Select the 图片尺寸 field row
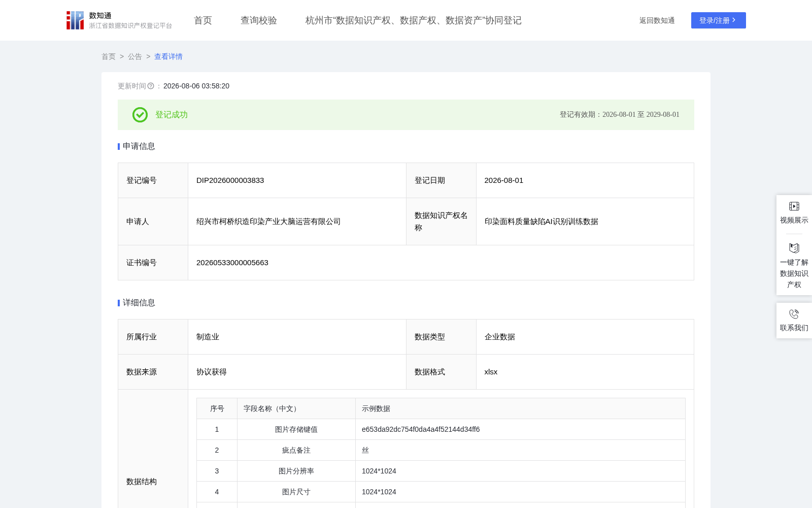 point(441,492)
